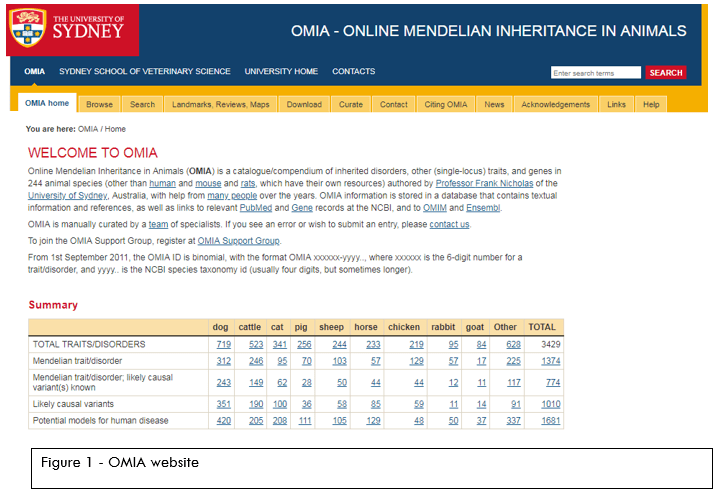Click the Summary heading
The width and height of the screenshot is (717, 493).
point(53,305)
